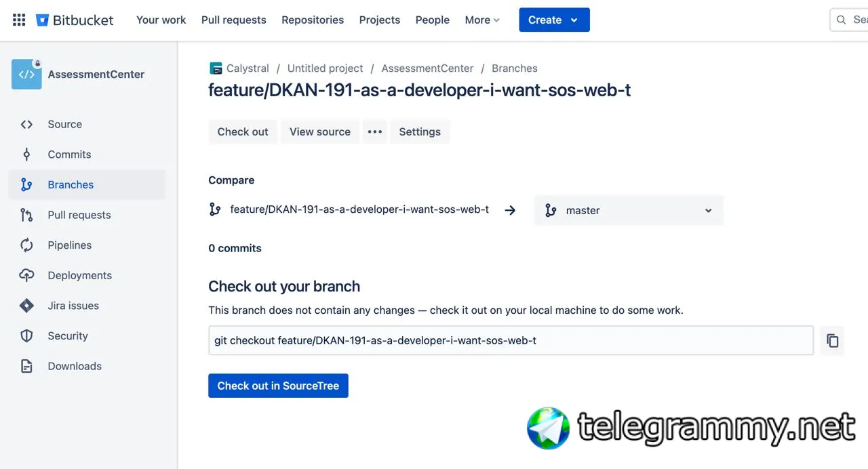The height and width of the screenshot is (469, 868).
Task: Click the Bitbucket logo
Action: point(75,20)
